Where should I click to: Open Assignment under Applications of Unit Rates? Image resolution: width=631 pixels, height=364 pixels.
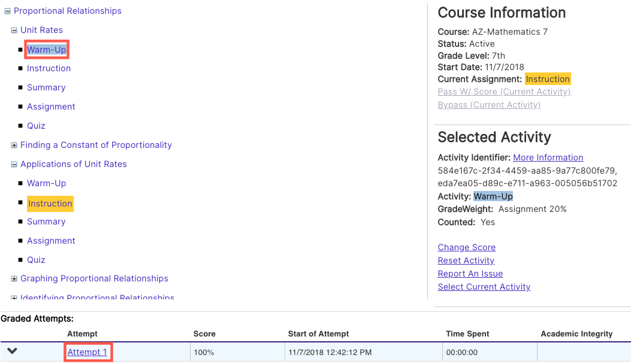point(51,241)
